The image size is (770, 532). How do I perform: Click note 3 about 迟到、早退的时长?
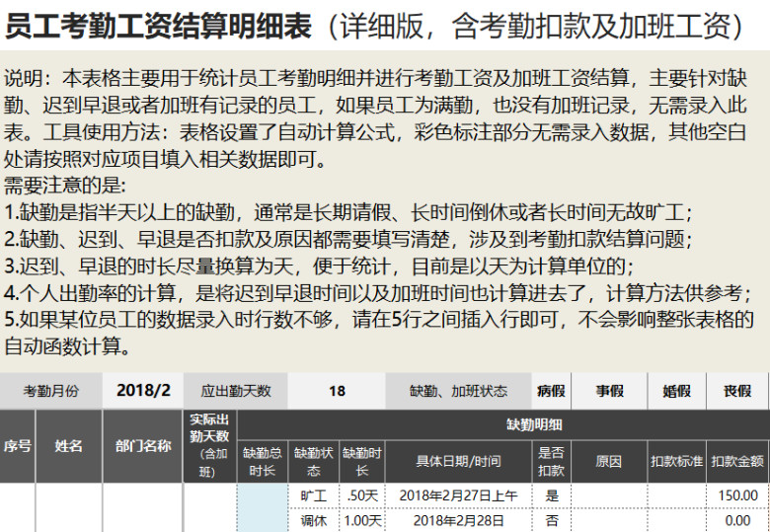coord(319,266)
